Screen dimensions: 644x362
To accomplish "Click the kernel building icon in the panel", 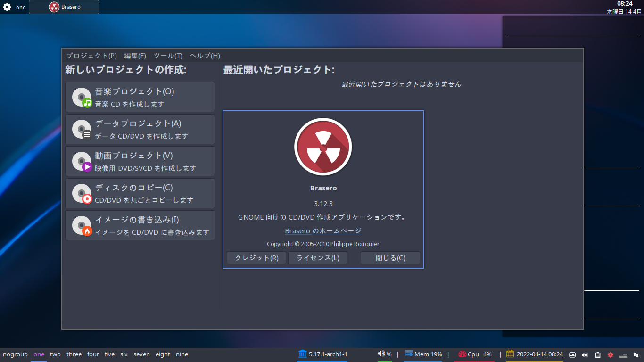I will tap(302, 354).
